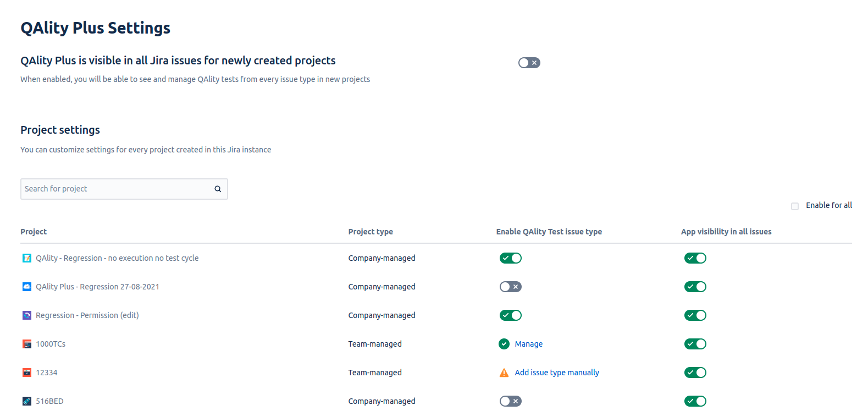Viewport: 868px width, 416px height.
Task: Click the Project column header
Action: (x=34, y=232)
